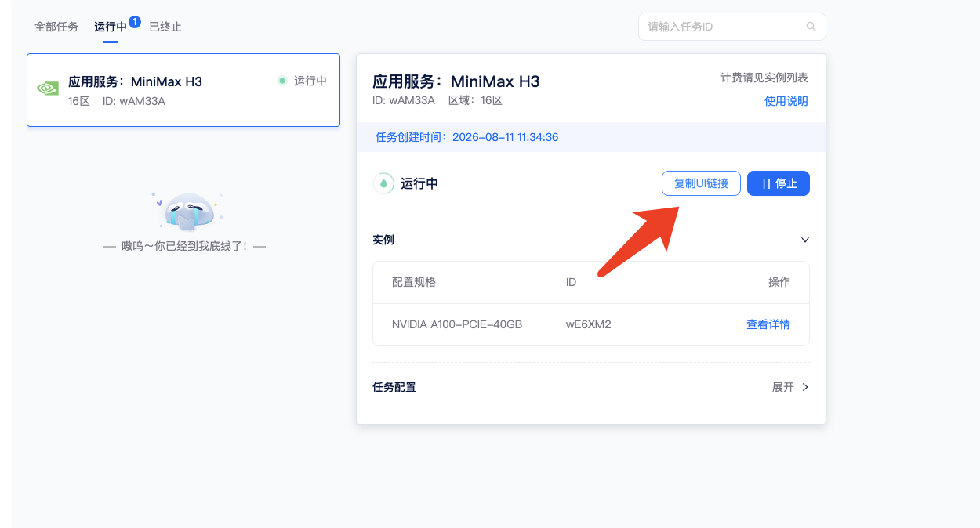Click the NVIDIA logo on task card
This screenshot has width=980, height=528.
(x=48, y=89)
